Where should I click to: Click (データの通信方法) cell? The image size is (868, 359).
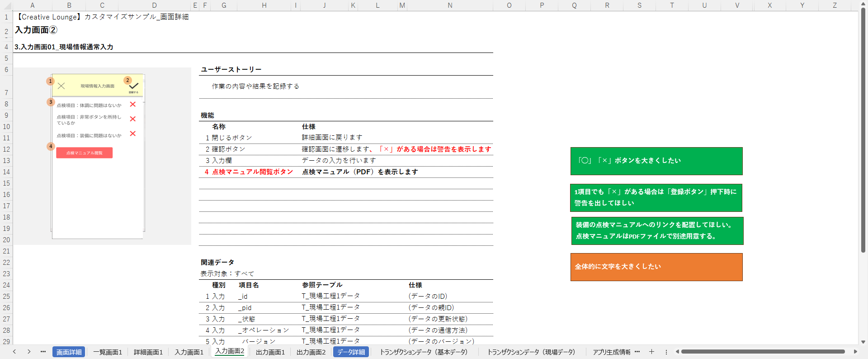pos(438,330)
